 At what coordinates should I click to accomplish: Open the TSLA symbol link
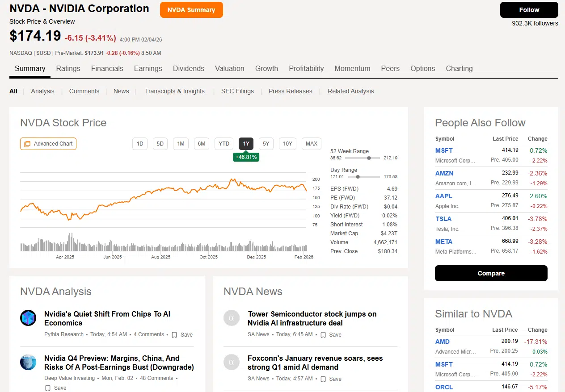443,219
